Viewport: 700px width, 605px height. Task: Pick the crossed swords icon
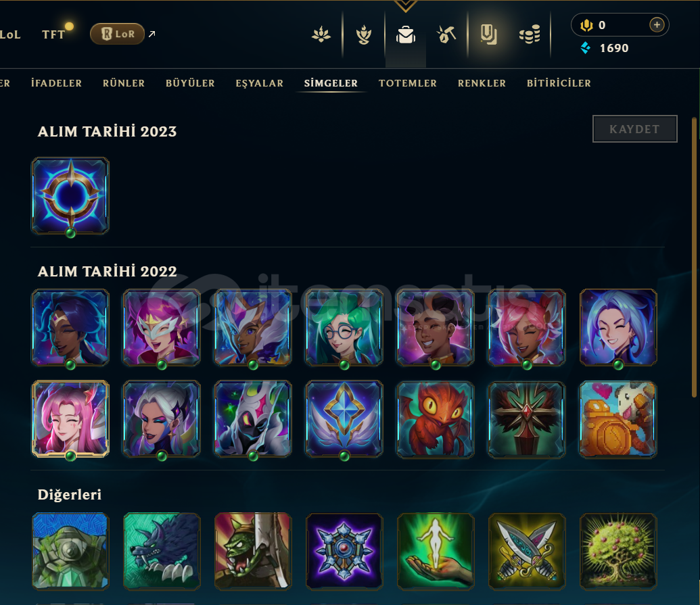tap(527, 551)
